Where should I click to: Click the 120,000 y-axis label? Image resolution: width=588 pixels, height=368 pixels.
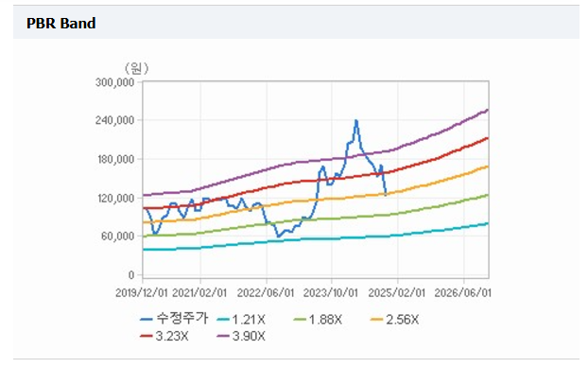(115, 198)
